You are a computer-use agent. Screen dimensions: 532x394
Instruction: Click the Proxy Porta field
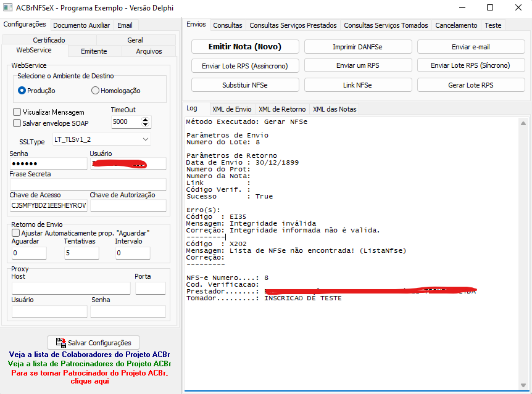151,288
